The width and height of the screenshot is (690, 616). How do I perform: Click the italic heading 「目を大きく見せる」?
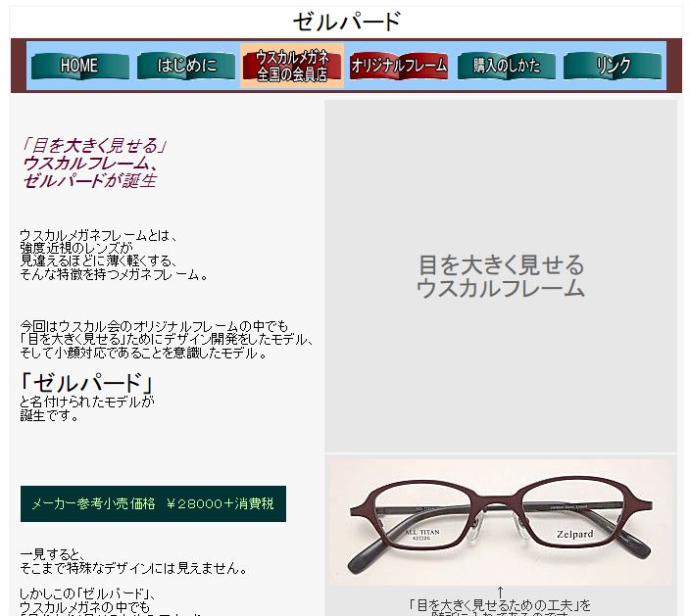94,145
